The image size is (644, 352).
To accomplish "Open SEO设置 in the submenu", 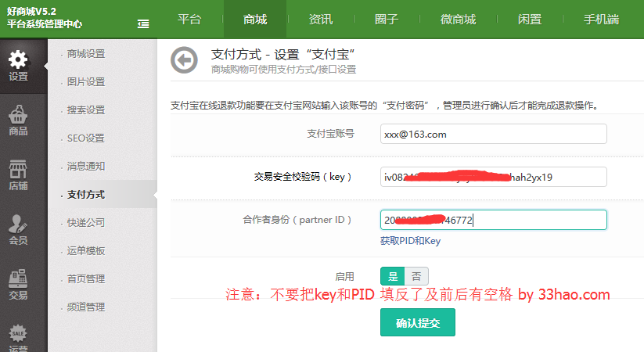I will (86, 138).
